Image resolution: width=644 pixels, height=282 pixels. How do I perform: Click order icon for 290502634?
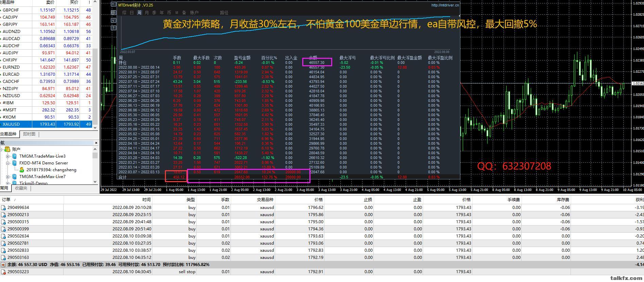click(x=3, y=236)
